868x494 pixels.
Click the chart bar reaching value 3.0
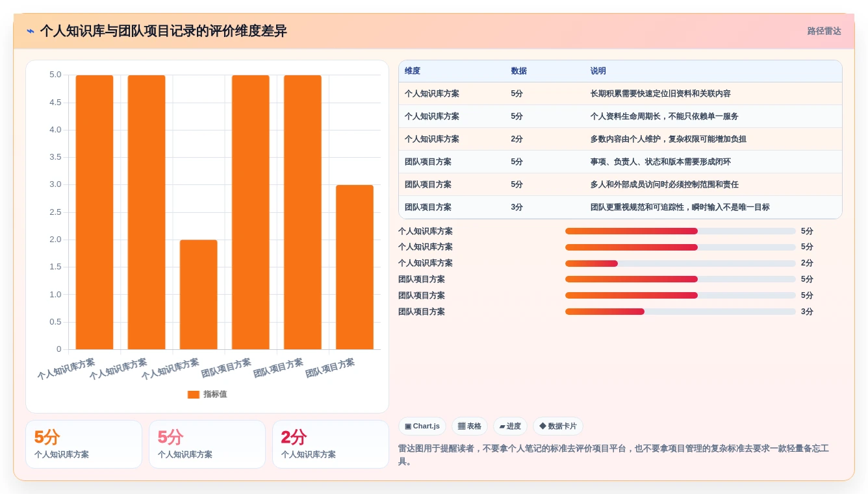[355, 267]
